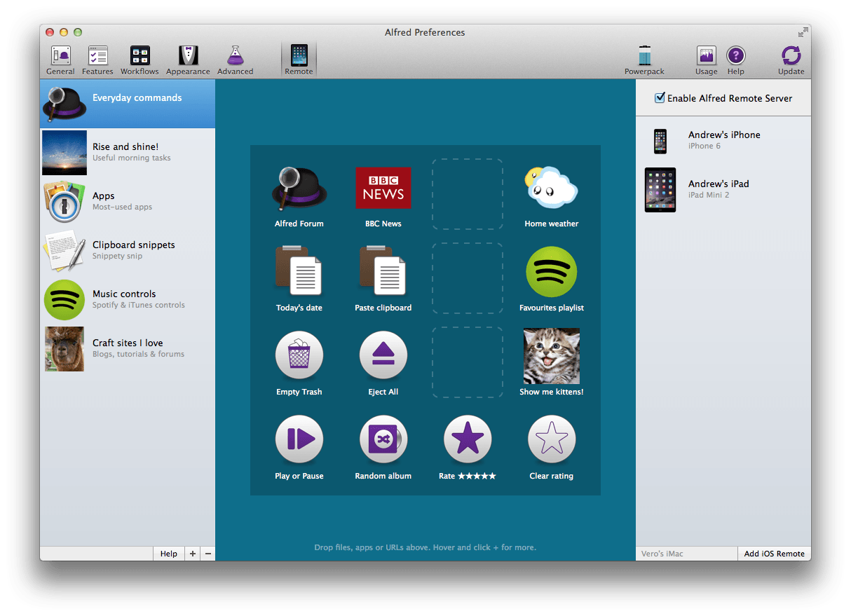Open the Favourites playlist Spotify action
Image resolution: width=851 pixels, height=616 pixels.
click(x=552, y=272)
